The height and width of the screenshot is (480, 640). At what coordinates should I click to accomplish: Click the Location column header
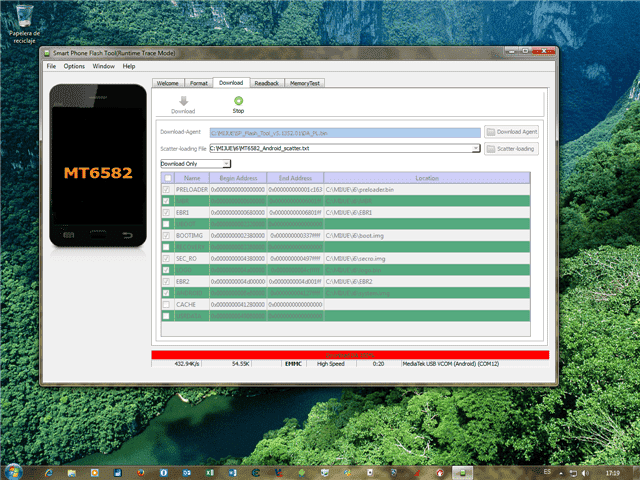pyautogui.click(x=427, y=178)
